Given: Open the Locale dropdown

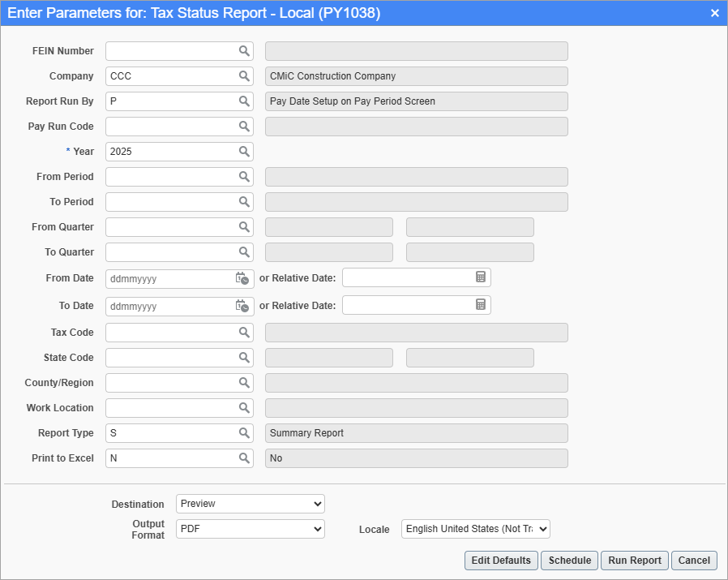Looking at the screenshot, I should point(475,529).
